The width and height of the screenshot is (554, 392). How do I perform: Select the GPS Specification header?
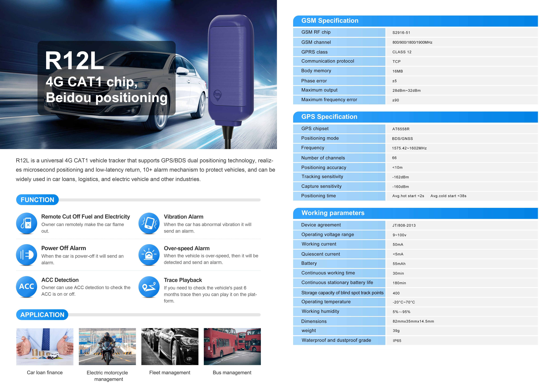[329, 117]
